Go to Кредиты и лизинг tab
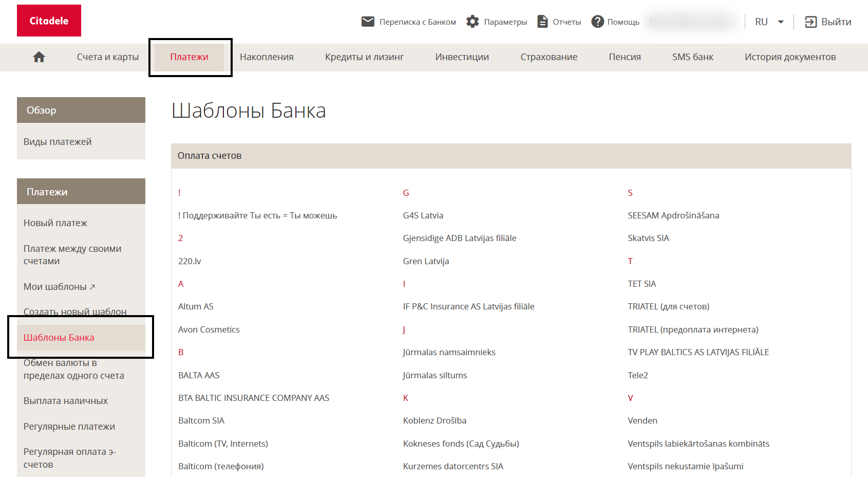The width and height of the screenshot is (868, 477). (x=364, y=57)
